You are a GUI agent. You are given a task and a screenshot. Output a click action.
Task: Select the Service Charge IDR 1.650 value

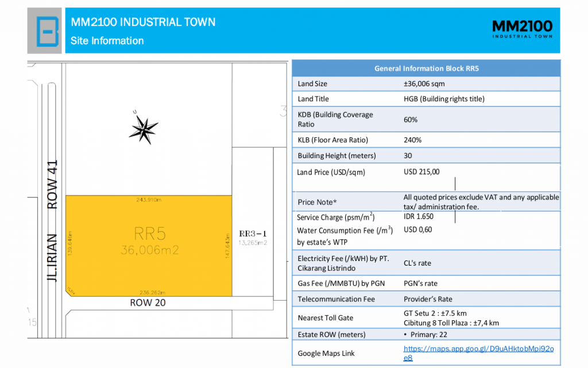(418, 217)
